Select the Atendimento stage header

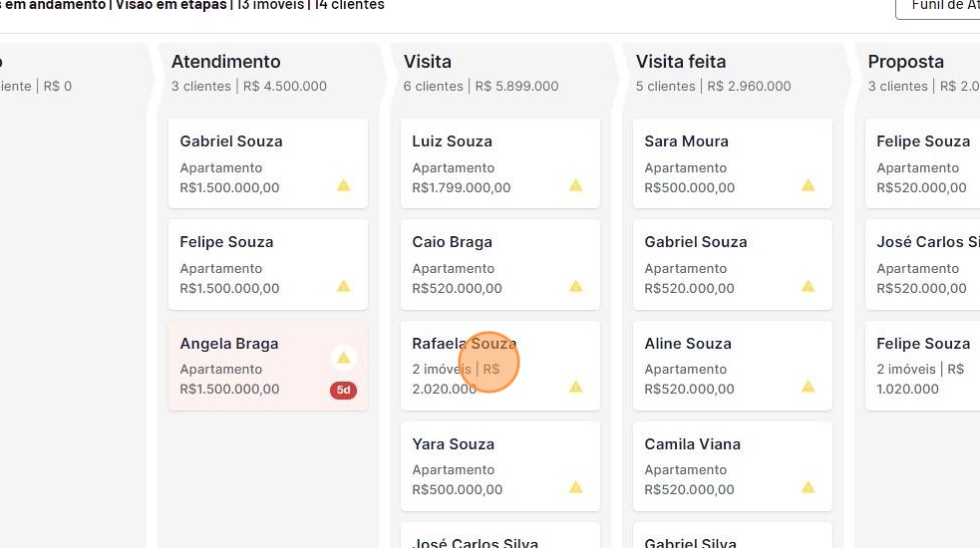click(x=226, y=62)
